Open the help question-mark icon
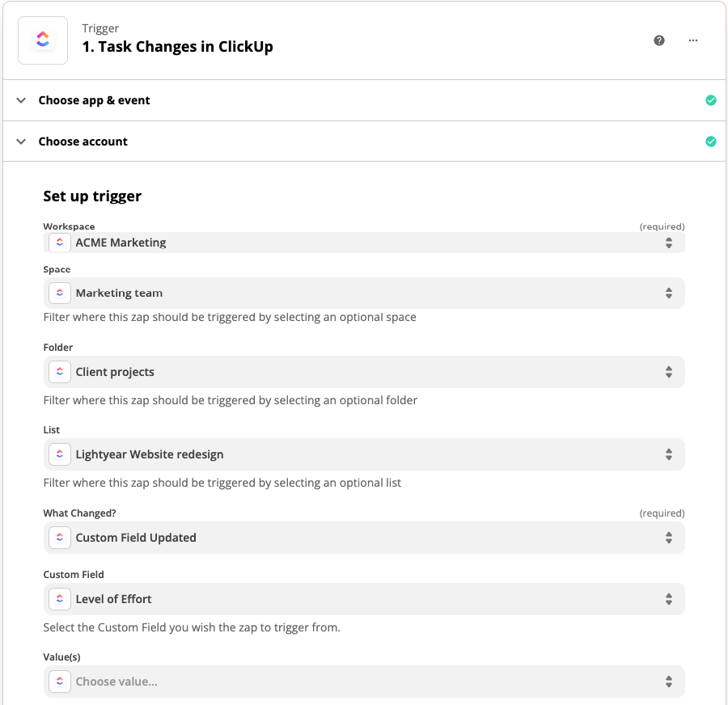 659,40
